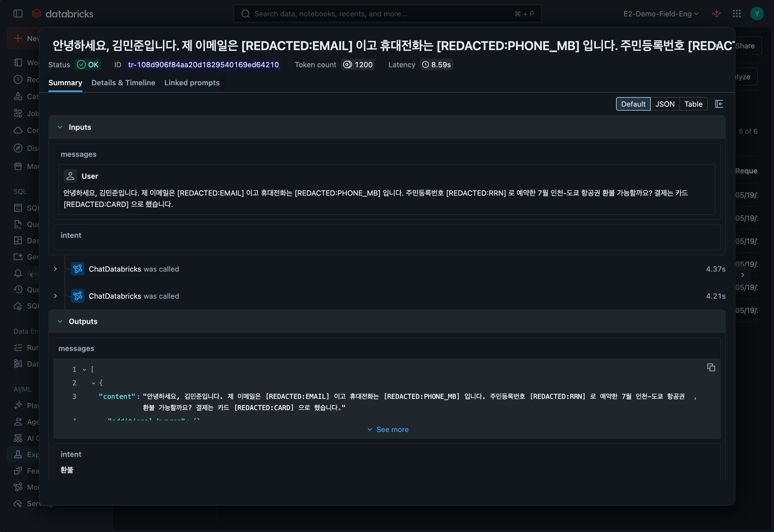Open the user avatar Y menu

coord(757,14)
